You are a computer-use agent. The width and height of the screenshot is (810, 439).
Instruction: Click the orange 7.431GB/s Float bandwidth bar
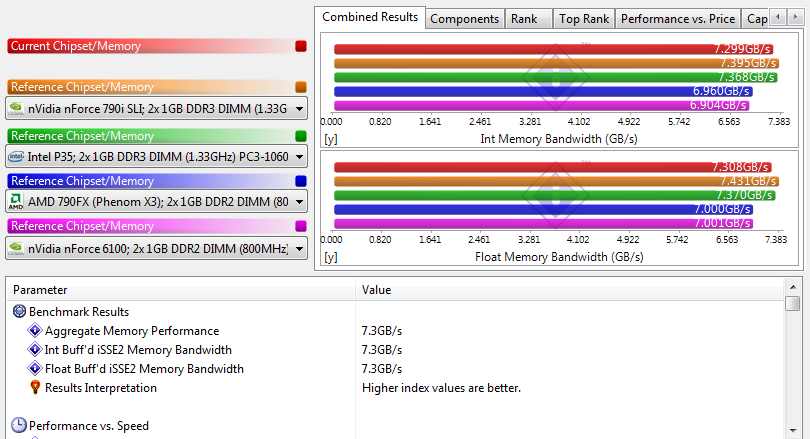[556, 181]
